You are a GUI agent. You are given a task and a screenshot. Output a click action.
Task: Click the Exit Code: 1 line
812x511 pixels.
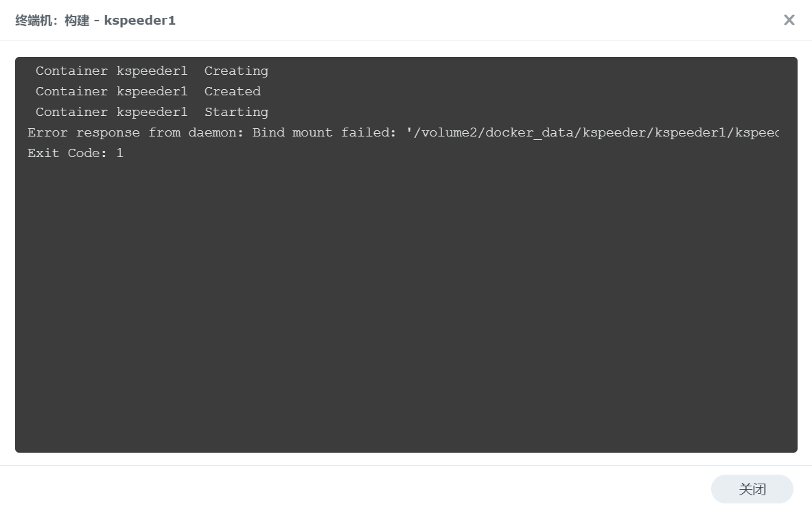tap(76, 153)
